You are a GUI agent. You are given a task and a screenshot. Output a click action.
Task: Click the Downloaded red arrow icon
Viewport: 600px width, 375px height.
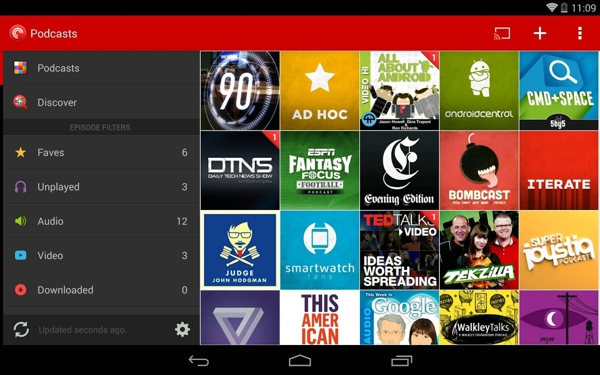click(20, 290)
